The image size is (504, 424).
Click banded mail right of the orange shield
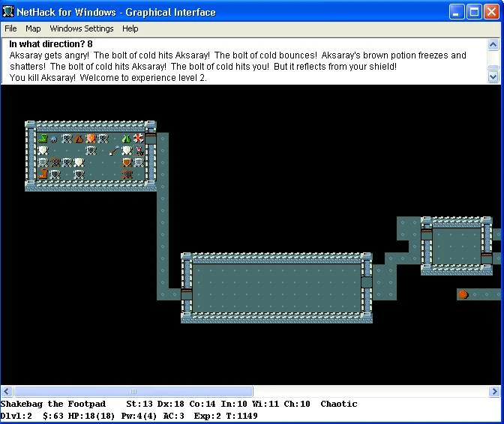click(x=139, y=163)
